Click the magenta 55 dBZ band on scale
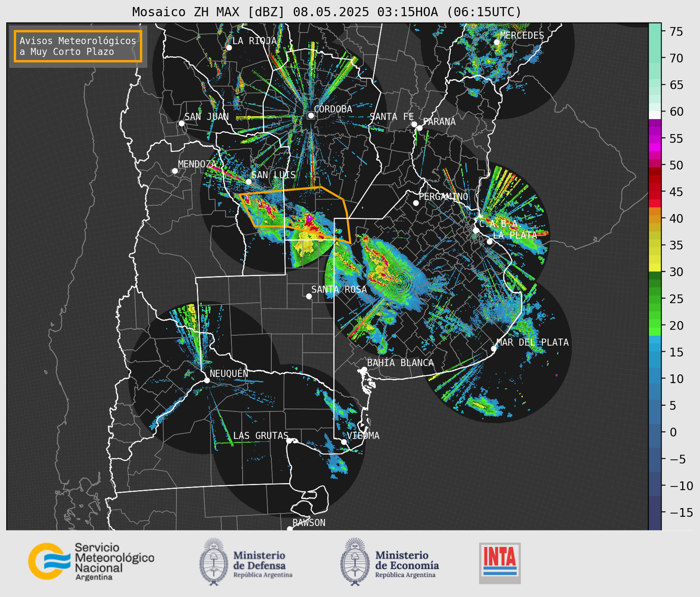 coord(655,138)
